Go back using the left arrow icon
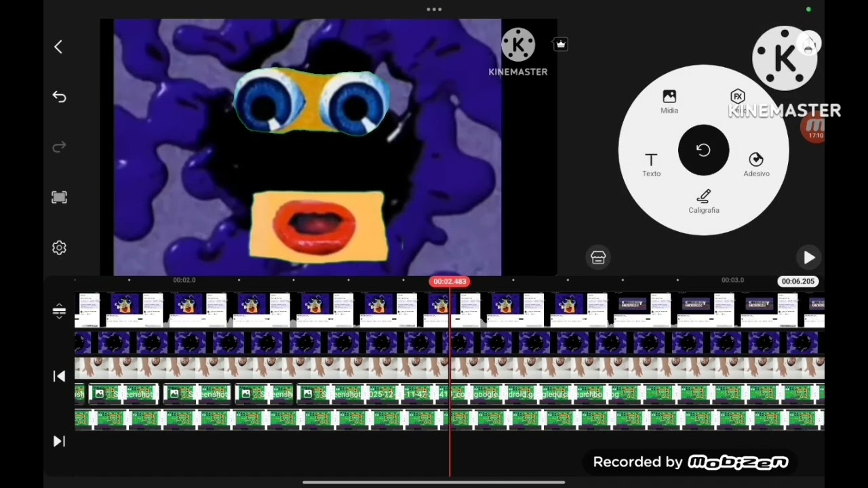 [58, 47]
